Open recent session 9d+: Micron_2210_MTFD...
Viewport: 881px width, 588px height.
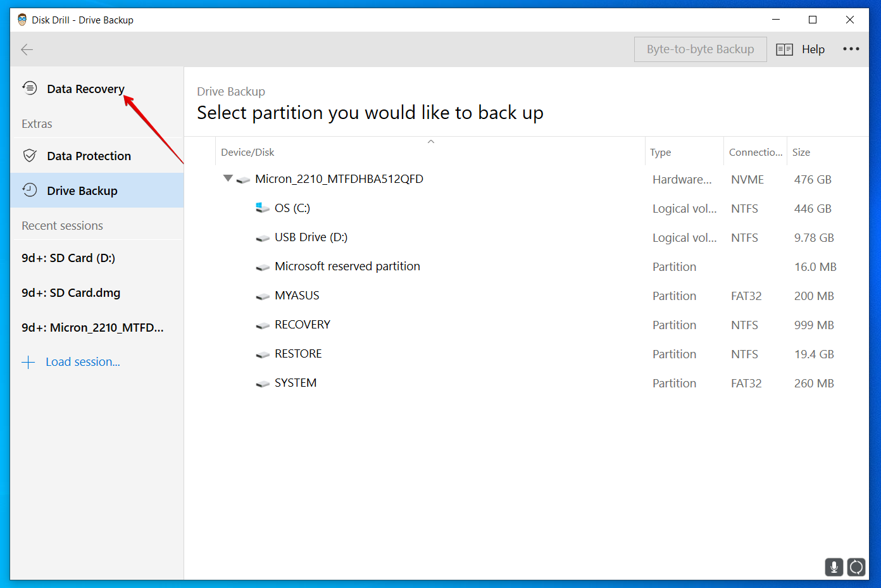point(97,327)
